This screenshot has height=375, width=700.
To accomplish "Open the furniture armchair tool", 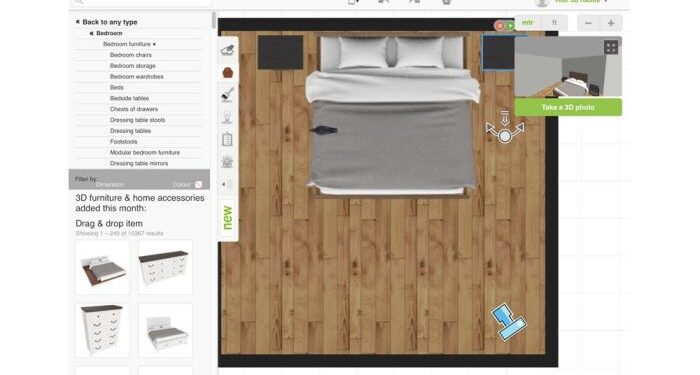I will [227, 72].
